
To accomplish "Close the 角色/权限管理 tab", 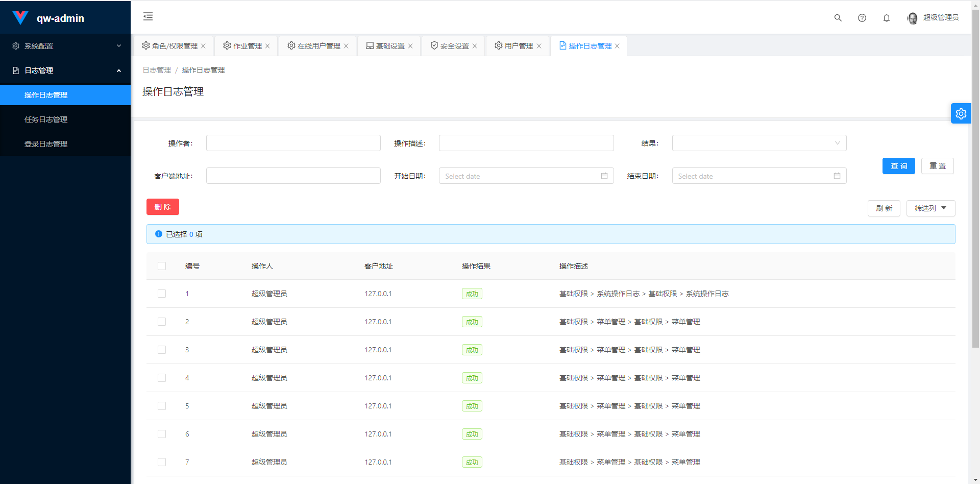I will pyautogui.click(x=203, y=46).
